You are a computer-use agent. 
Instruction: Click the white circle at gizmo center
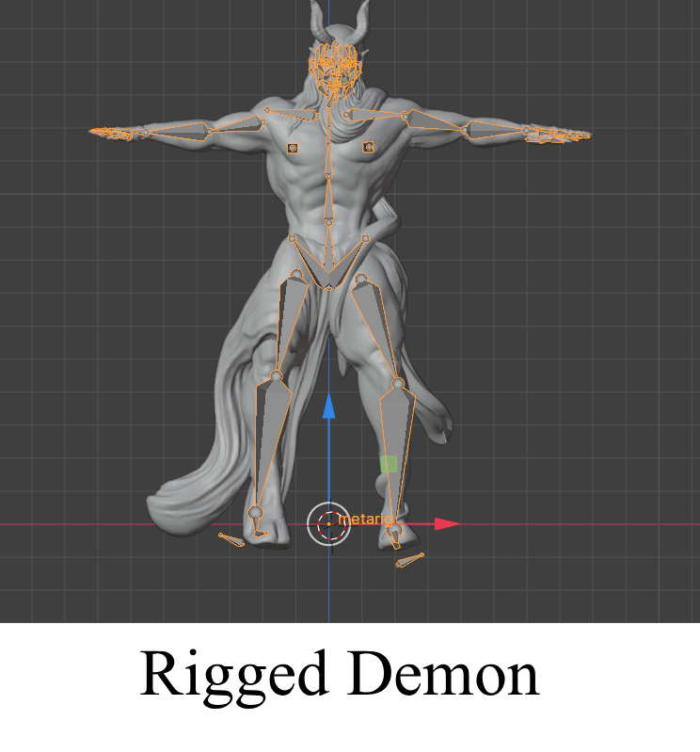click(x=328, y=523)
